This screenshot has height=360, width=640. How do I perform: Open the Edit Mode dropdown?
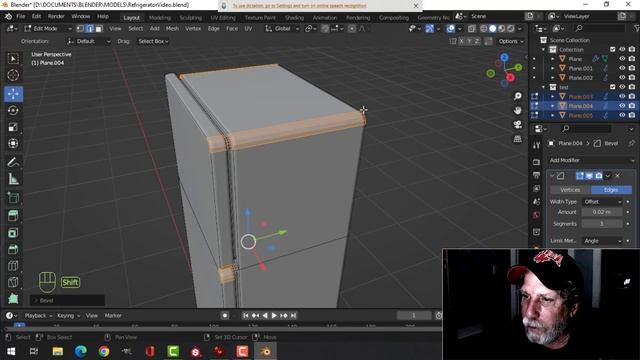[48, 29]
